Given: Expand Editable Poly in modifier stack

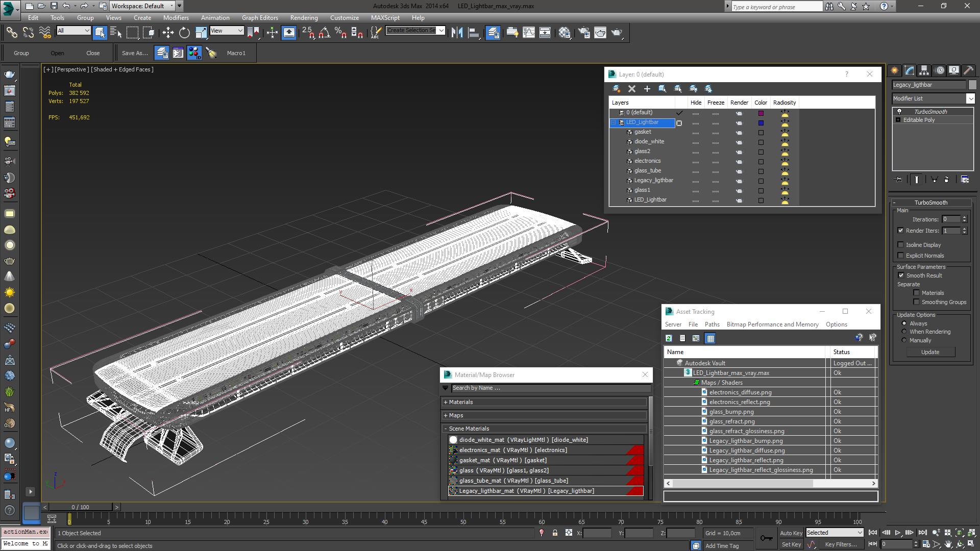Looking at the screenshot, I should [898, 120].
